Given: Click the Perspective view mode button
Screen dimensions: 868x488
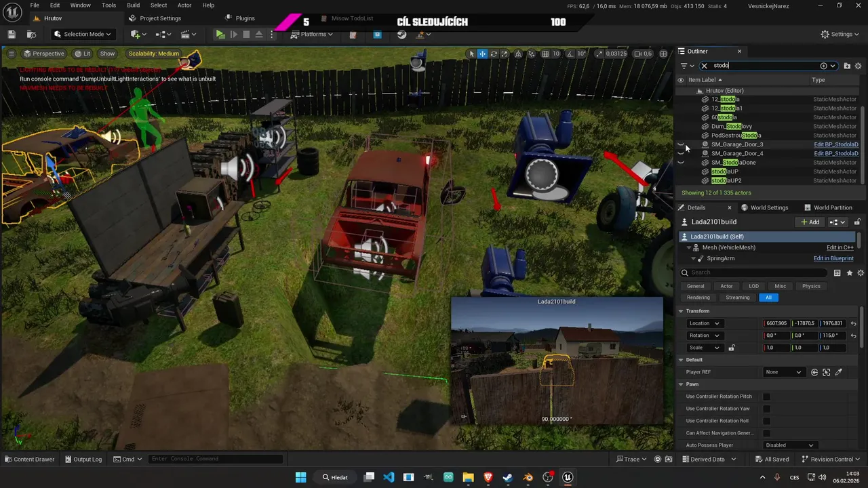Looking at the screenshot, I should click(x=43, y=54).
